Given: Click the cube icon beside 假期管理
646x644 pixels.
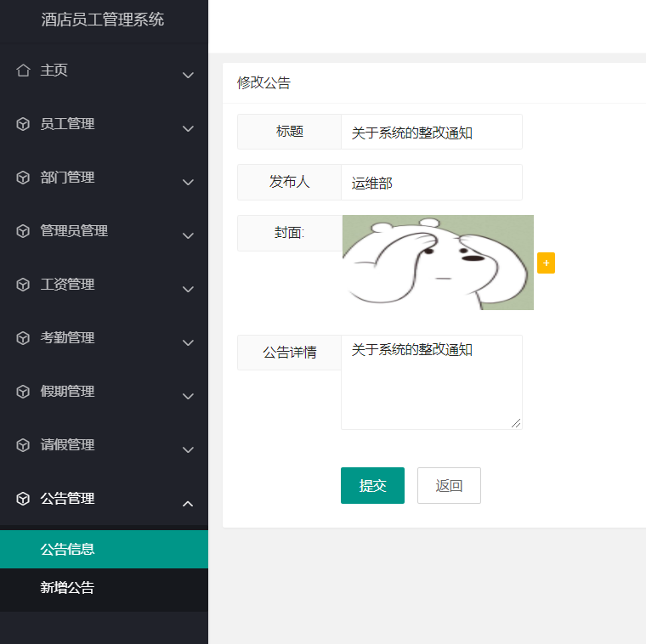Looking at the screenshot, I should point(23,391).
